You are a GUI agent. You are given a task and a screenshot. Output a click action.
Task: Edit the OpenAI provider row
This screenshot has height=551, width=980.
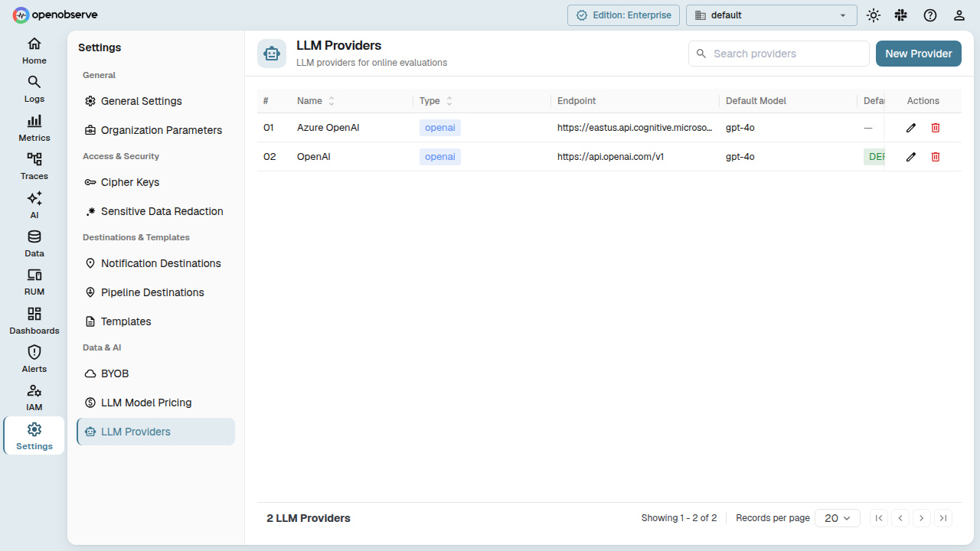coord(911,157)
